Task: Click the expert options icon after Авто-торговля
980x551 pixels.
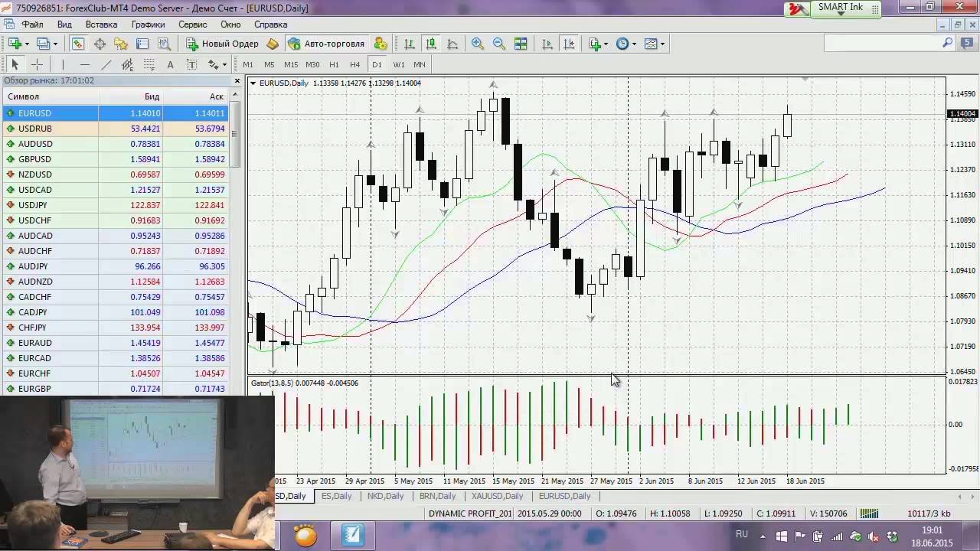Action: click(381, 44)
